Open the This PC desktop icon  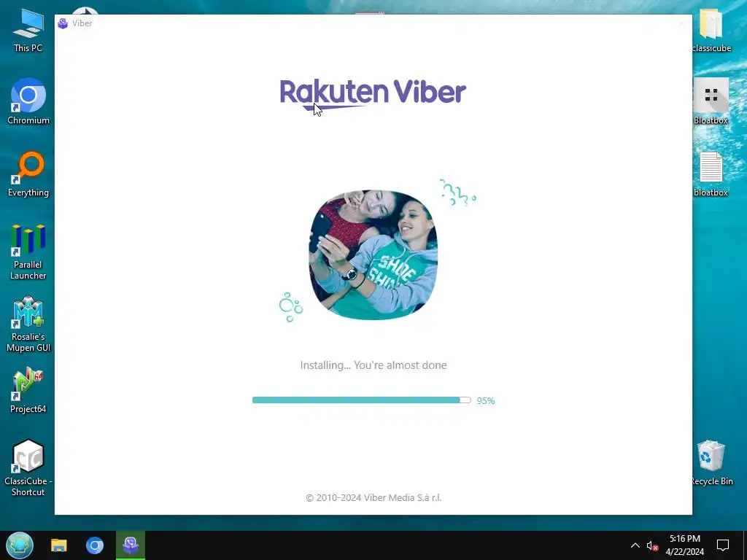[x=28, y=30]
